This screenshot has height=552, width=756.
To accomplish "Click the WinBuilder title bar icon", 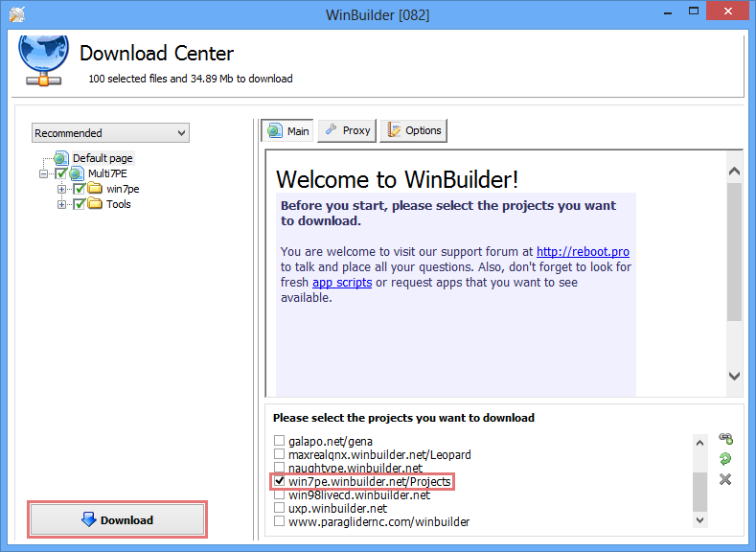I will pyautogui.click(x=17, y=14).
